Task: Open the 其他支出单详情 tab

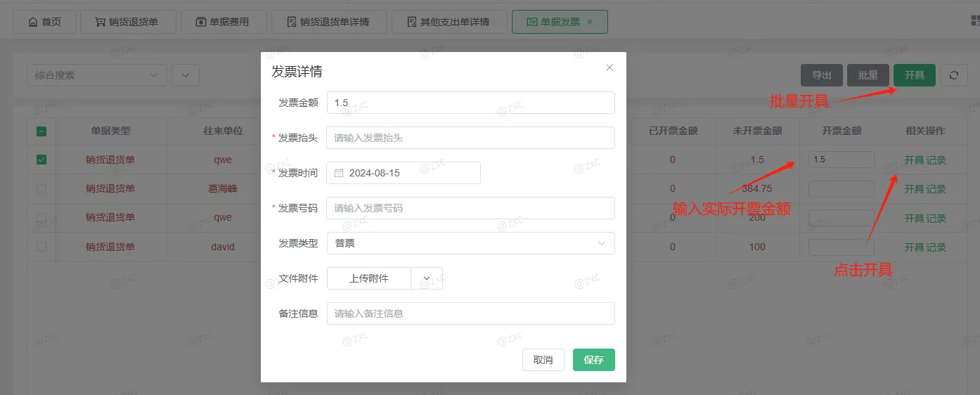Action: 449,22
